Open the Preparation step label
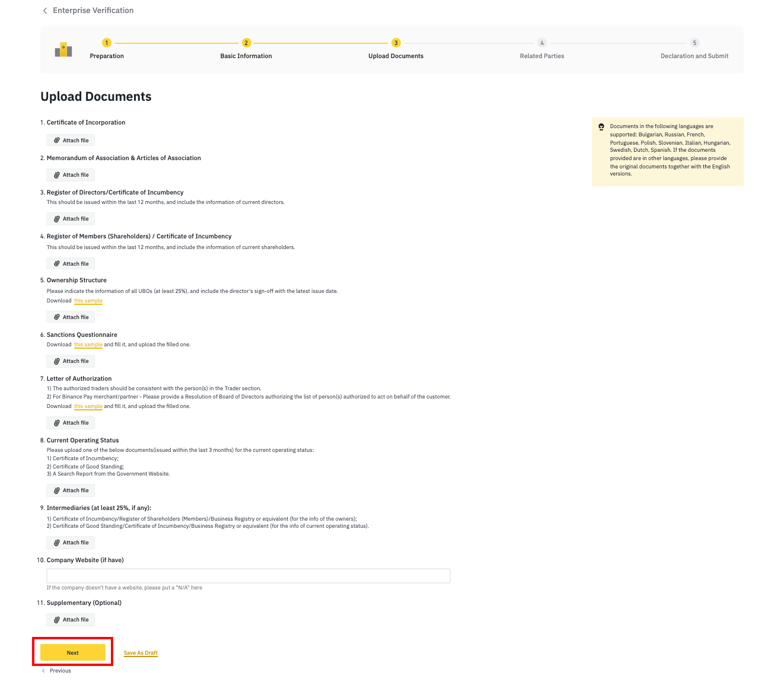The height and width of the screenshot is (682, 784). pos(107,56)
